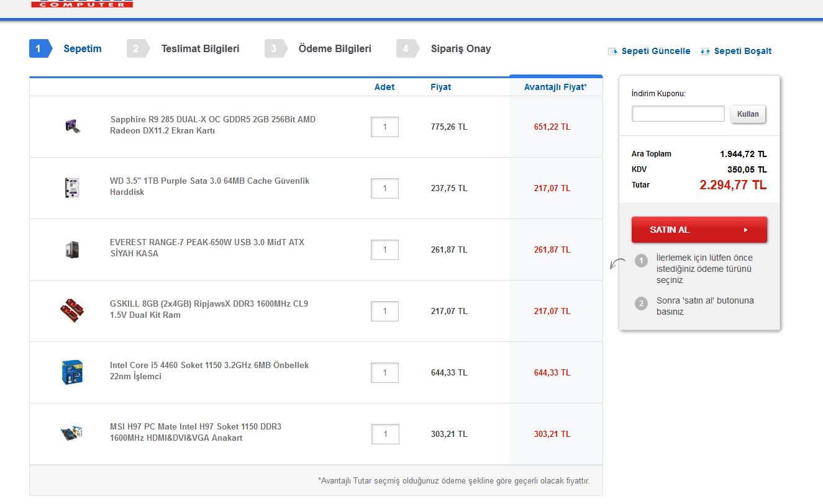Click the black 644,33 TL price
Screen dimensions: 823x504
coord(449,372)
